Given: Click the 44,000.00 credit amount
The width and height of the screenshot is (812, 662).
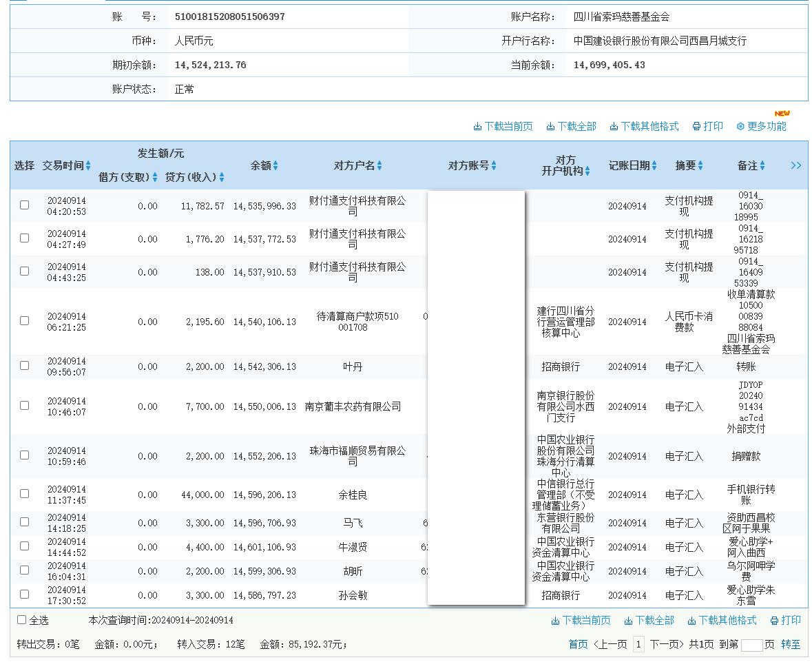Looking at the screenshot, I should tap(202, 495).
